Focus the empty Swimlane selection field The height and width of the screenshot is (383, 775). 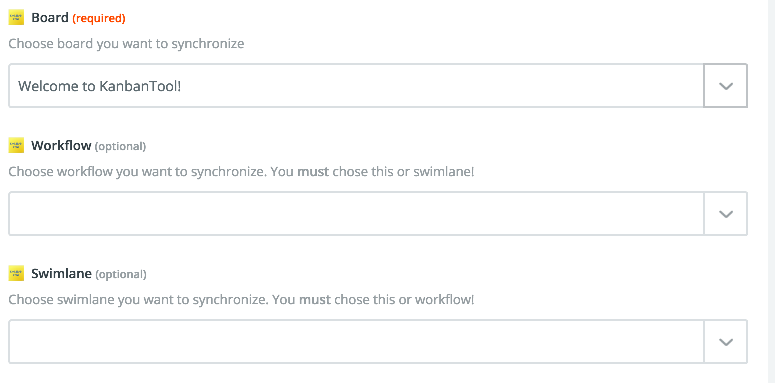[x=356, y=341]
